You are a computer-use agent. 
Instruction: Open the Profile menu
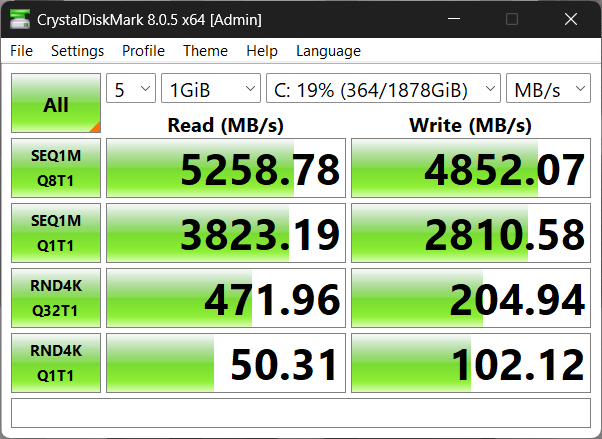click(x=143, y=51)
